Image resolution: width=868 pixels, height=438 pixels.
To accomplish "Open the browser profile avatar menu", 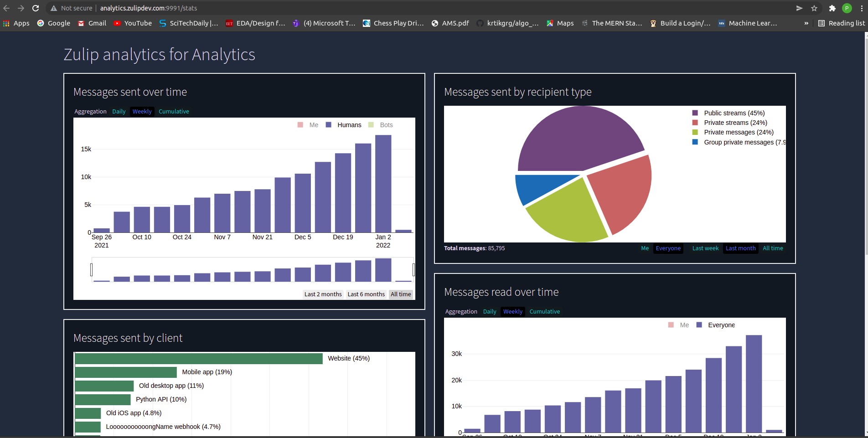I will click(847, 8).
